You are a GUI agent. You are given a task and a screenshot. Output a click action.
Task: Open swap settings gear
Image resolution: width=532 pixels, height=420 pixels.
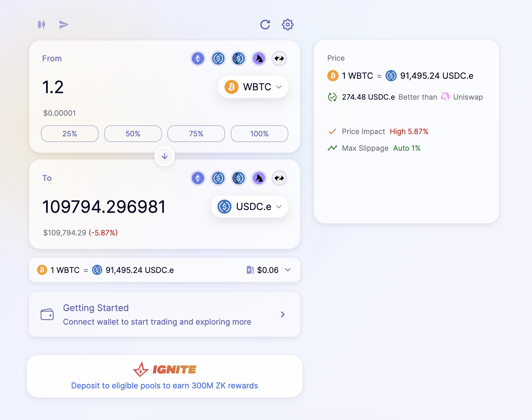click(287, 25)
